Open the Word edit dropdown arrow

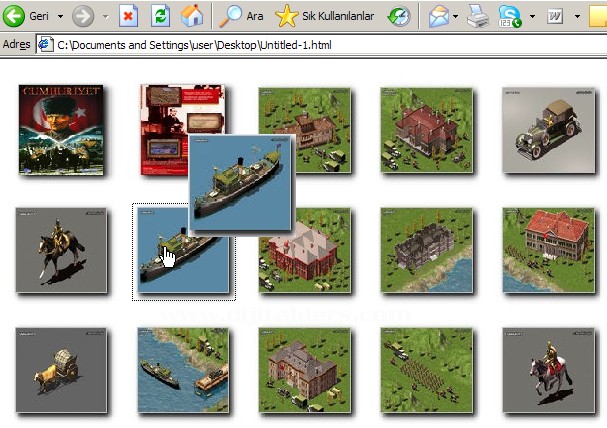tap(577, 17)
